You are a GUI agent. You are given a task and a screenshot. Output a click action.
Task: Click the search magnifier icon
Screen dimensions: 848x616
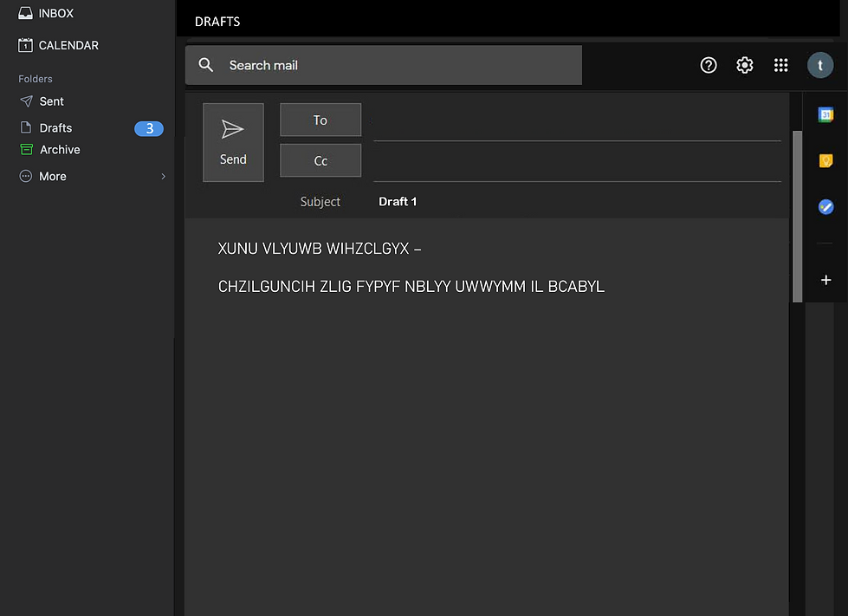tap(205, 65)
